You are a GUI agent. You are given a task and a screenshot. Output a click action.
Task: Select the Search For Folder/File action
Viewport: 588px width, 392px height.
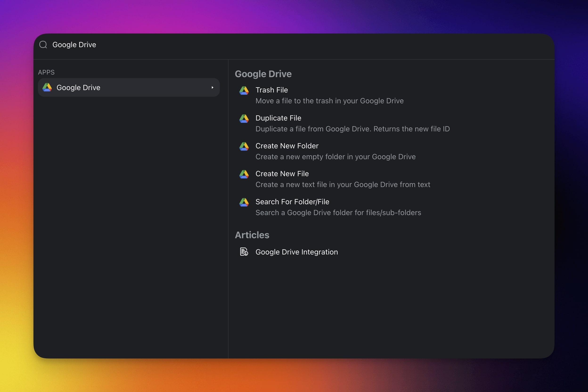point(292,202)
